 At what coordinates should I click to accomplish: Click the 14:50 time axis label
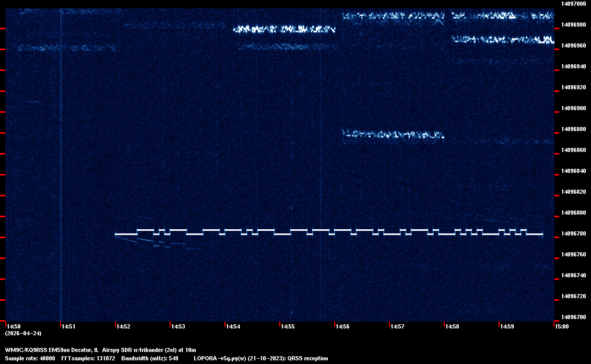coord(14,326)
